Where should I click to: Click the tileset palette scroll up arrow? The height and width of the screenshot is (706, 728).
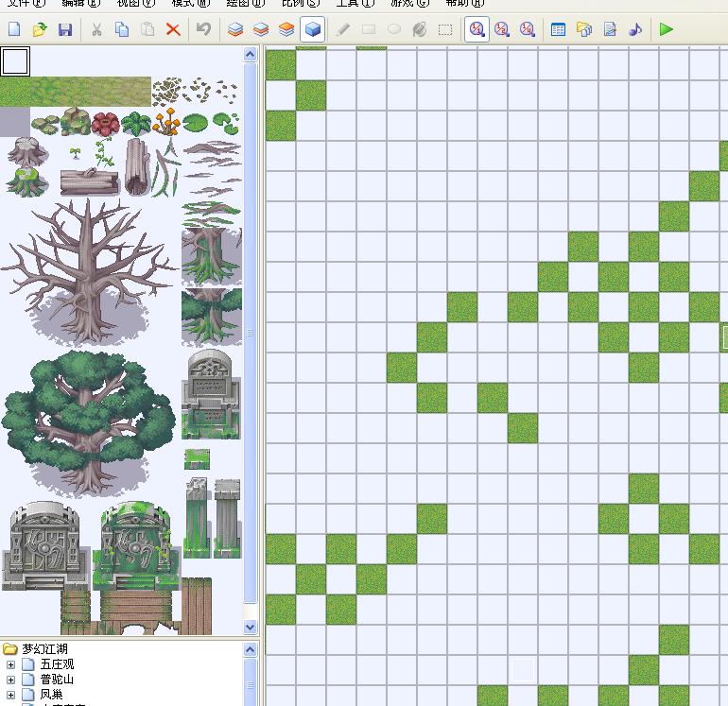[x=250, y=55]
